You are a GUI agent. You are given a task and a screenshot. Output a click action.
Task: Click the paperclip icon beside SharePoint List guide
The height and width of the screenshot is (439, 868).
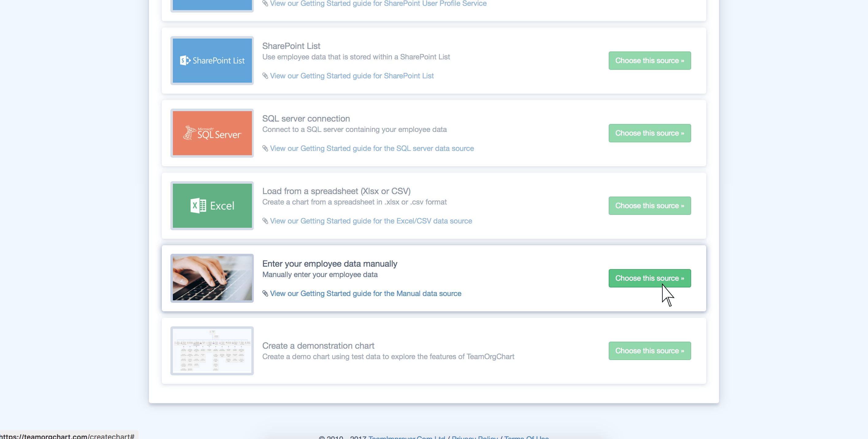(265, 76)
